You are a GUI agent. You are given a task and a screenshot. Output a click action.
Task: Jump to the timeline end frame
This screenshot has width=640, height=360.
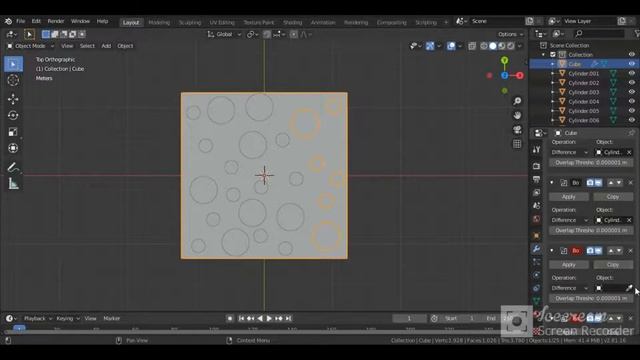pos(288,318)
